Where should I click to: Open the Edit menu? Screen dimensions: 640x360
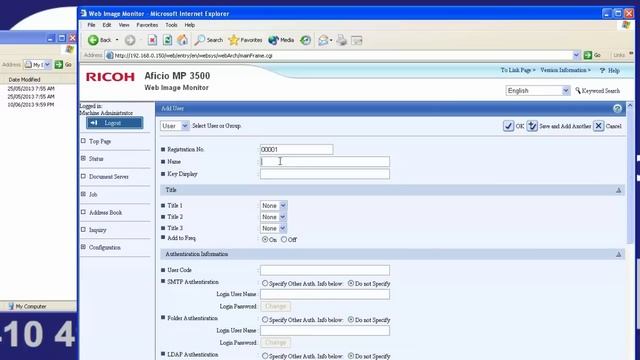point(107,25)
